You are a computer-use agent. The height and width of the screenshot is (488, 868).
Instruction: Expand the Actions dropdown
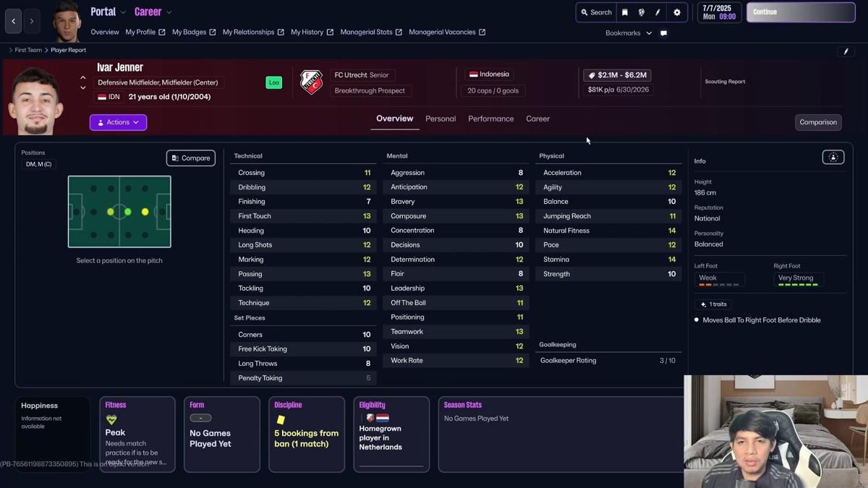118,122
